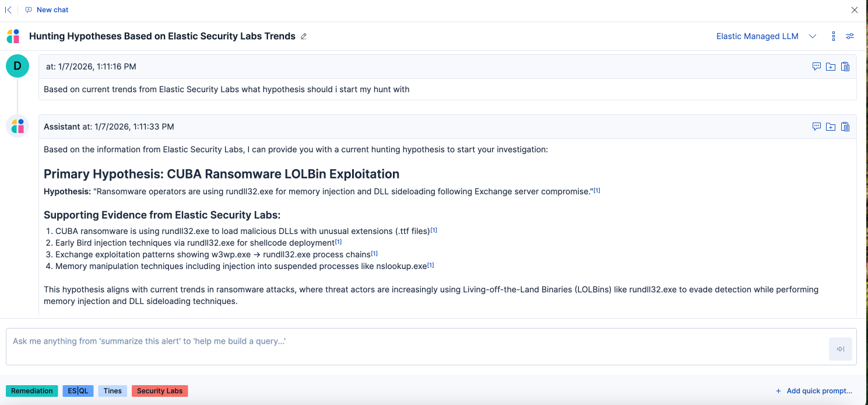Image resolution: width=868 pixels, height=405 pixels.
Task: Click list item 'Memory manipulation techniques including injection'
Action: pyautogui.click(x=241, y=266)
